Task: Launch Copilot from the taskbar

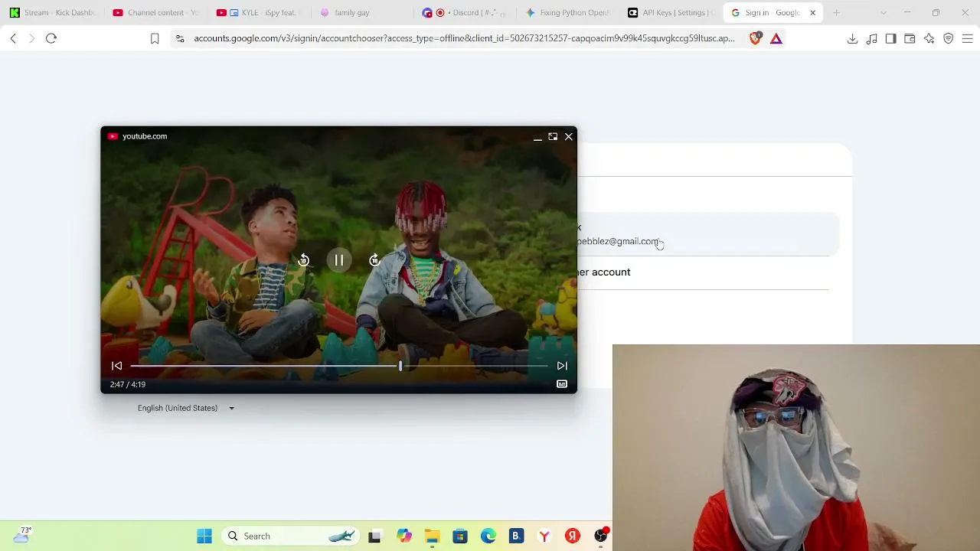Action: (x=403, y=536)
